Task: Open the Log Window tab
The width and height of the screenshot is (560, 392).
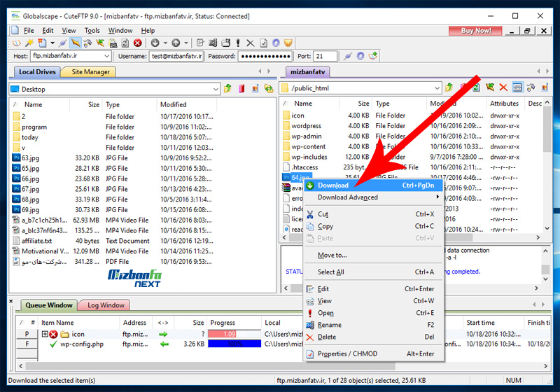Action: (x=106, y=304)
